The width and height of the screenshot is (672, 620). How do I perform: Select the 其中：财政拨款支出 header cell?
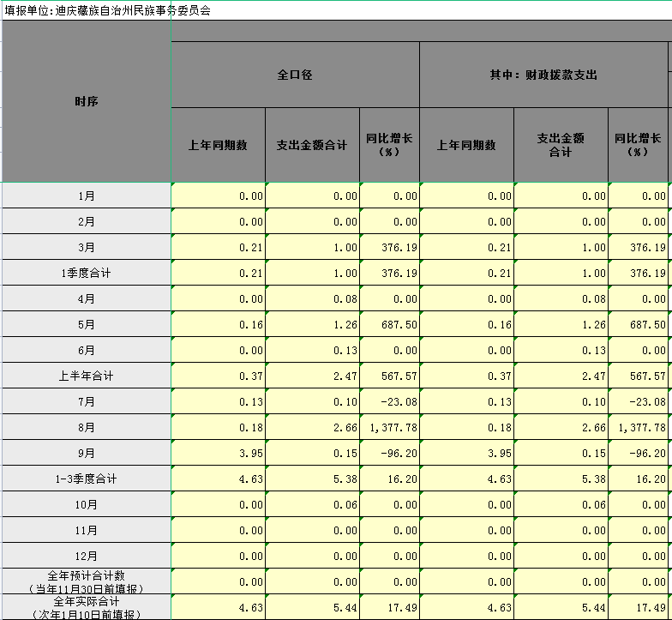537,75
